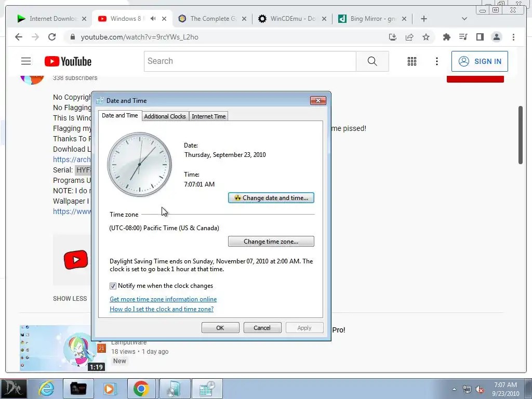Open a new Chrome tab with the plus button
This screenshot has height=399, width=532.
pos(424,19)
